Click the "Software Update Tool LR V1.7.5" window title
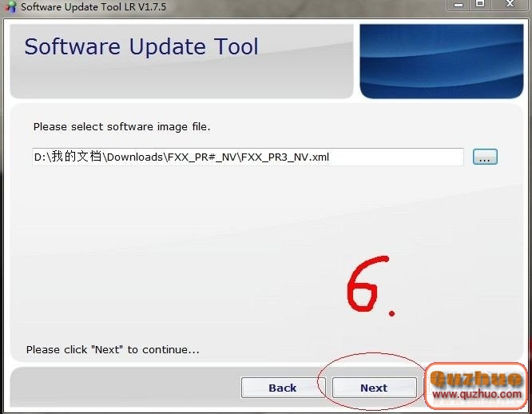Viewport: 532px width, 414px height. pyautogui.click(x=93, y=6)
